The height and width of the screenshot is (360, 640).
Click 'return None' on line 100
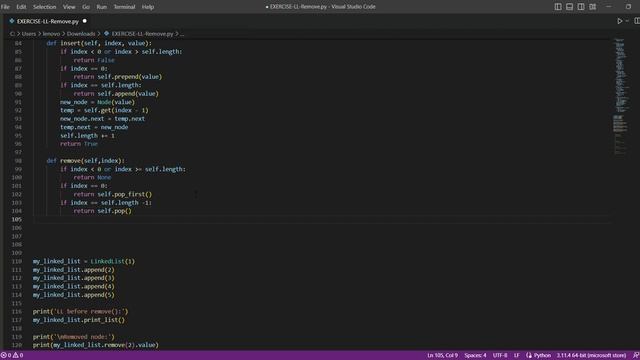point(92,177)
